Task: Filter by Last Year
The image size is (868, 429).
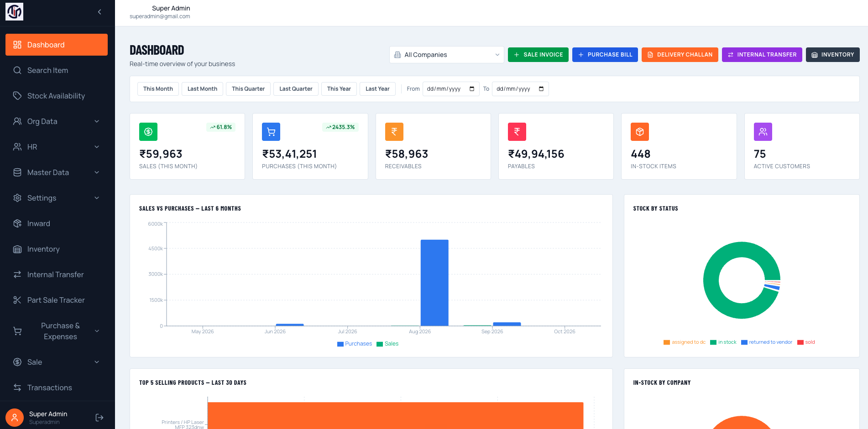Action: 377,89
